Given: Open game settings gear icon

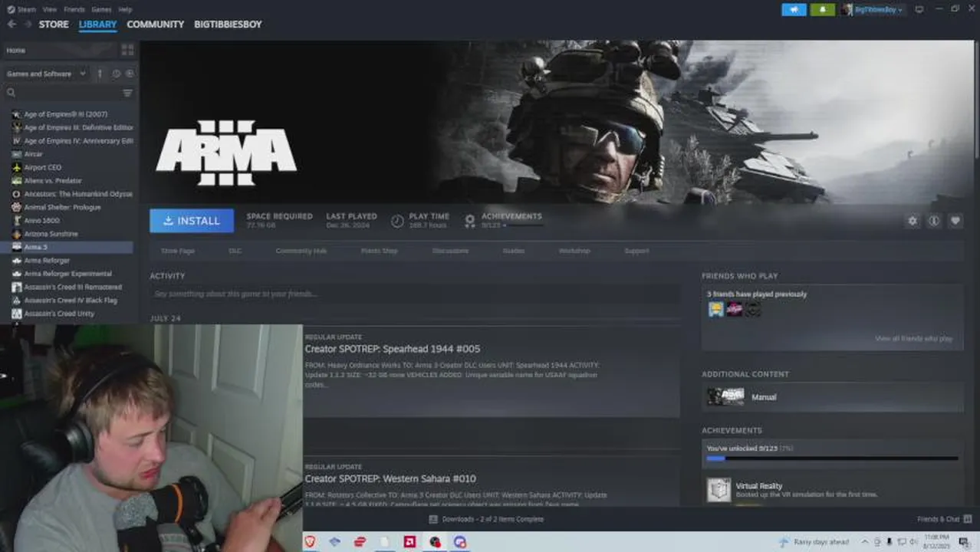Looking at the screenshot, I should pos(913,221).
